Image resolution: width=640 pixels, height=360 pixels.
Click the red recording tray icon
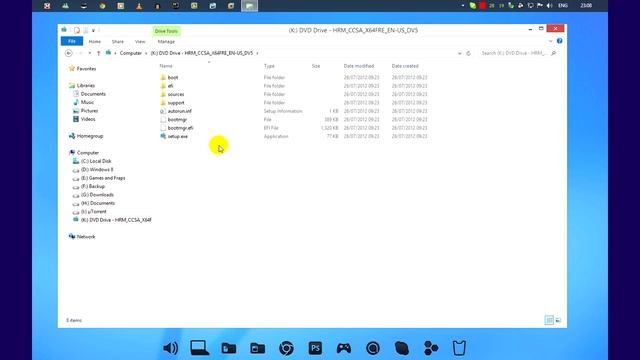482,6
